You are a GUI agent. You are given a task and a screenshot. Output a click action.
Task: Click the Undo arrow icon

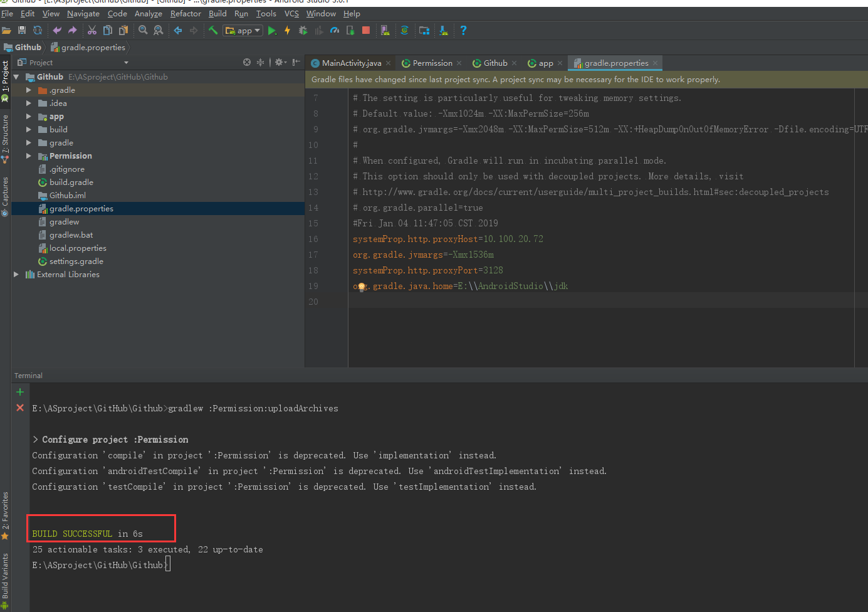point(57,30)
